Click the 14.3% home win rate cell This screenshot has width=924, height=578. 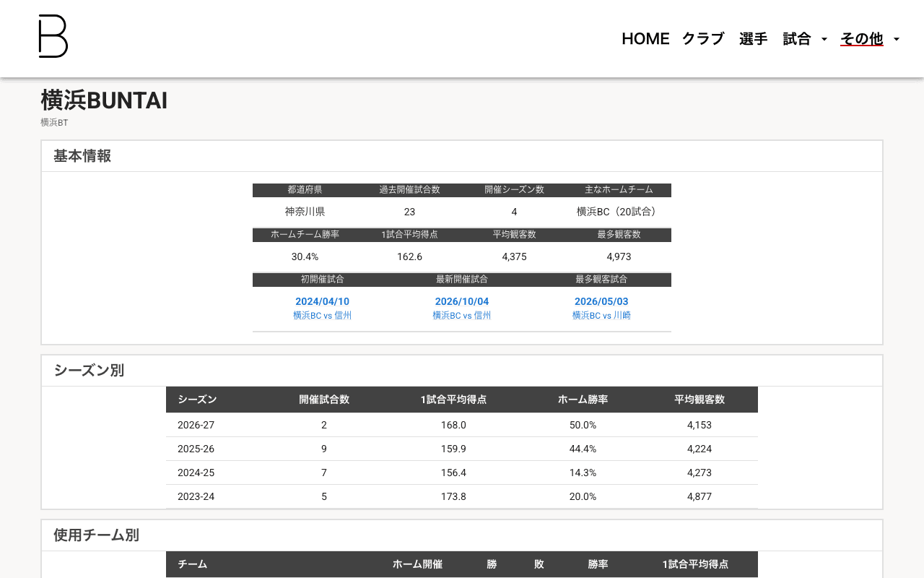click(583, 473)
